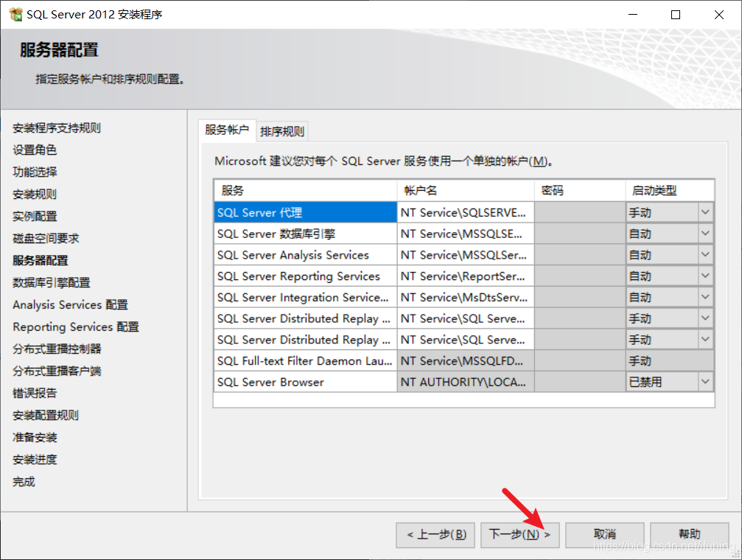Click the SQL Server setup title bar icon
The height and width of the screenshot is (560, 742).
(x=15, y=14)
